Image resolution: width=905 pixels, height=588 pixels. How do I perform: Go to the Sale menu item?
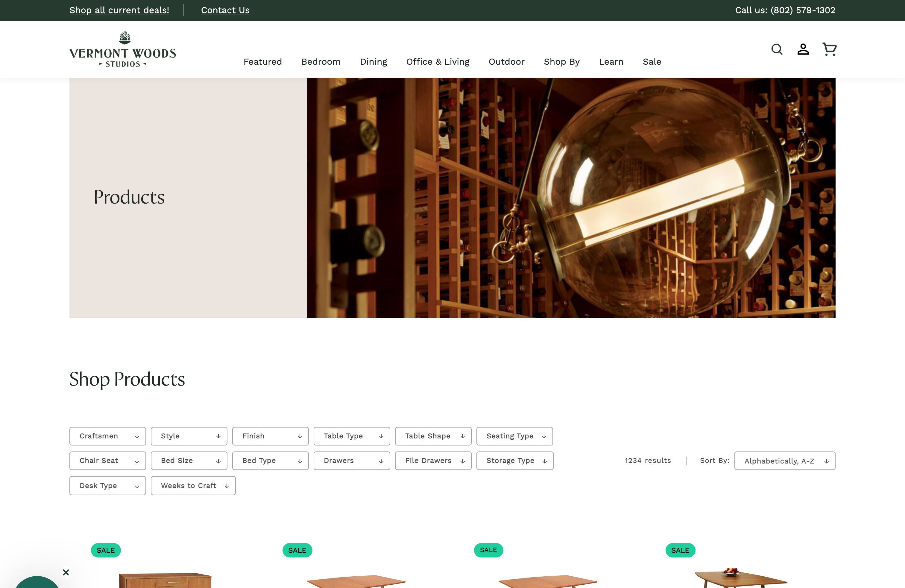click(x=652, y=62)
